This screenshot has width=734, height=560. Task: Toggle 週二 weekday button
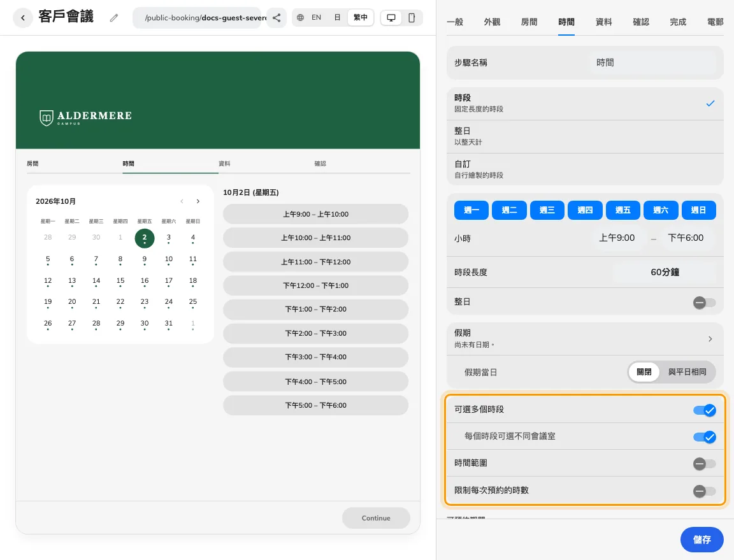(509, 210)
